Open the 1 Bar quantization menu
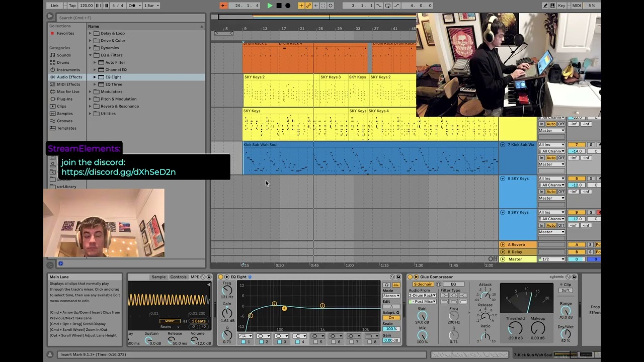The height and width of the screenshot is (362, 644). [151, 6]
